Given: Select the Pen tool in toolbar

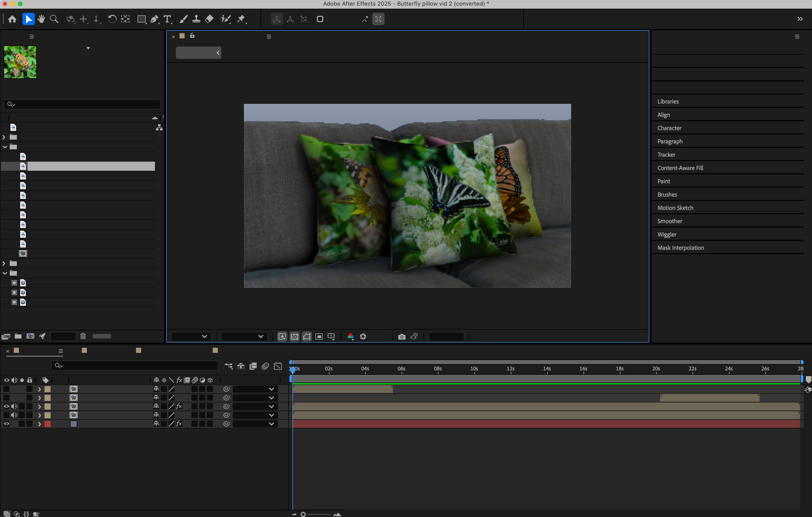Looking at the screenshot, I should 154,19.
